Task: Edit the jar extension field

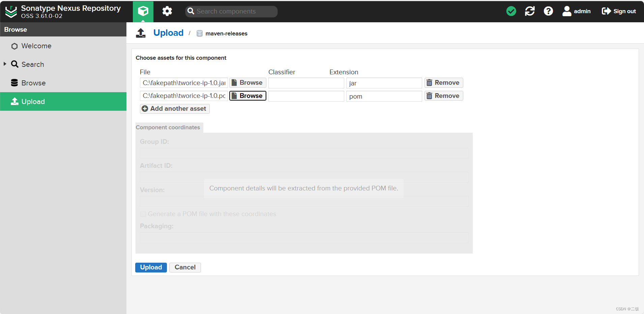Action: [384, 83]
